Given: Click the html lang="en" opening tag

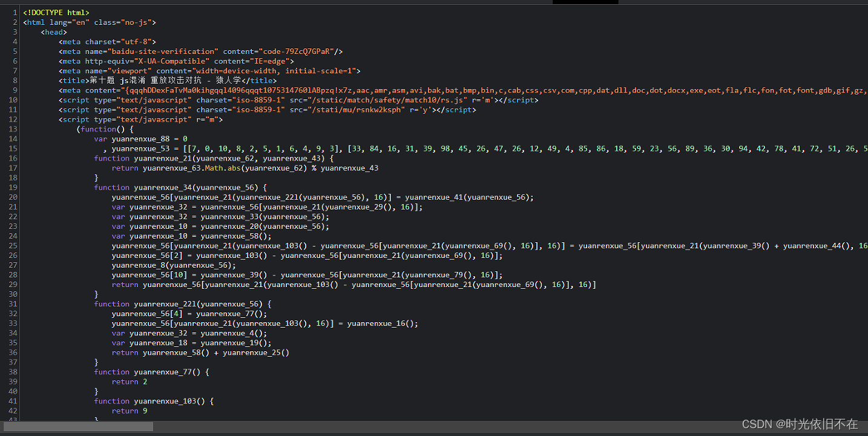Looking at the screenshot, I should [x=90, y=22].
